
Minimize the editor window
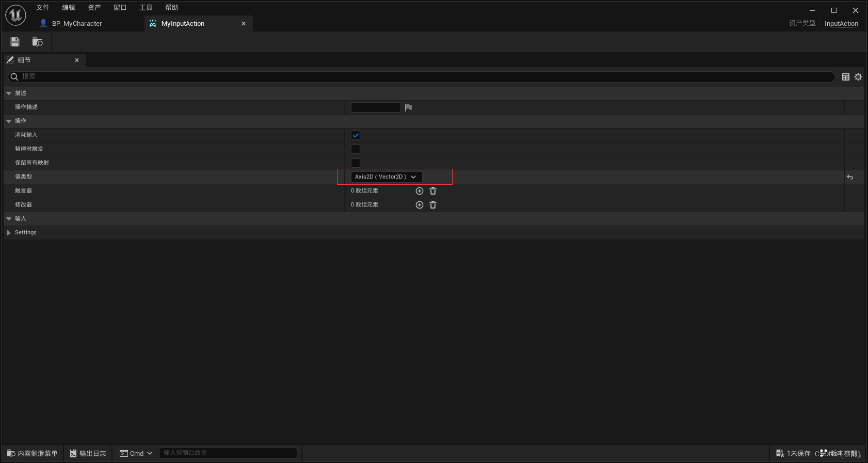tap(812, 10)
